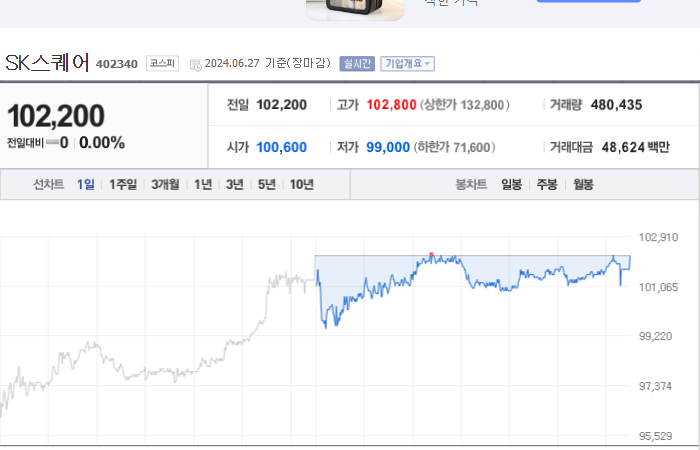Select the 1일 line chart tab
This screenshot has width=700, height=450.
(x=86, y=184)
